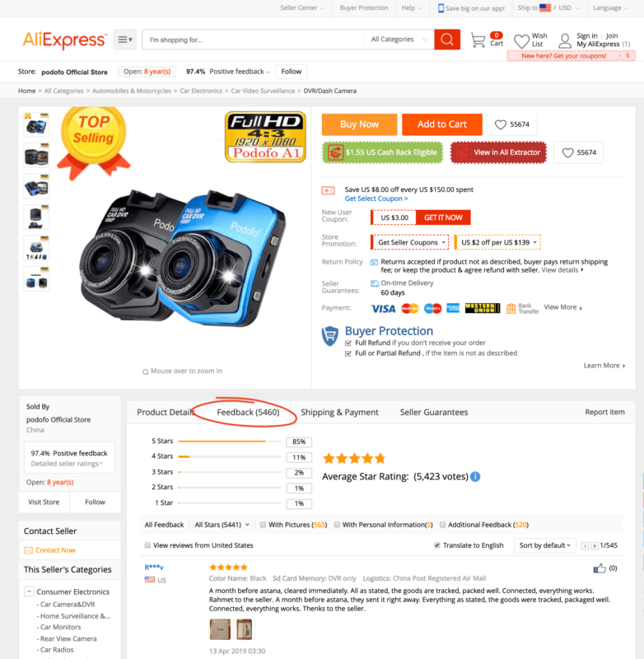The height and width of the screenshot is (659, 644).
Task: Follow the Get Select Coupon link
Action: click(376, 199)
